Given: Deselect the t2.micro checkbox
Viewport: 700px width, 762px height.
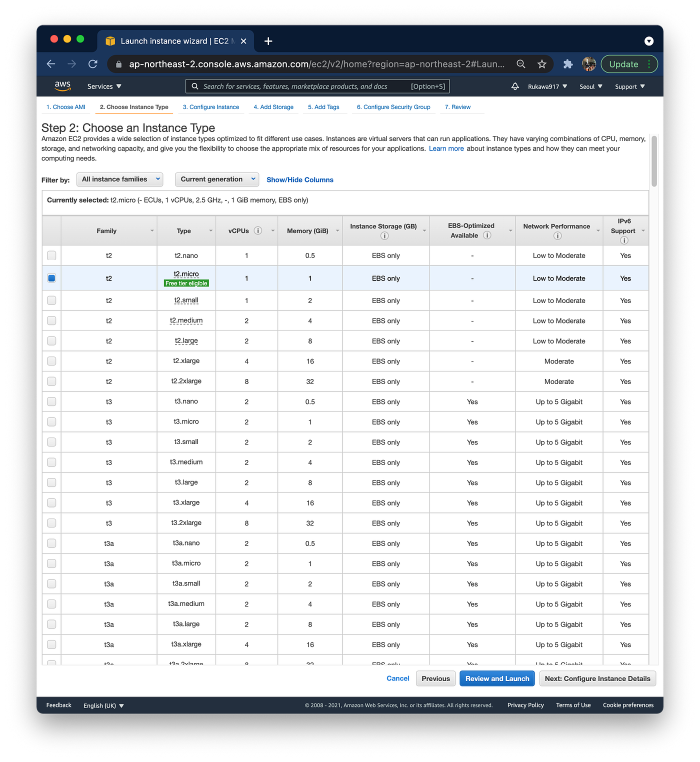Looking at the screenshot, I should (x=51, y=278).
